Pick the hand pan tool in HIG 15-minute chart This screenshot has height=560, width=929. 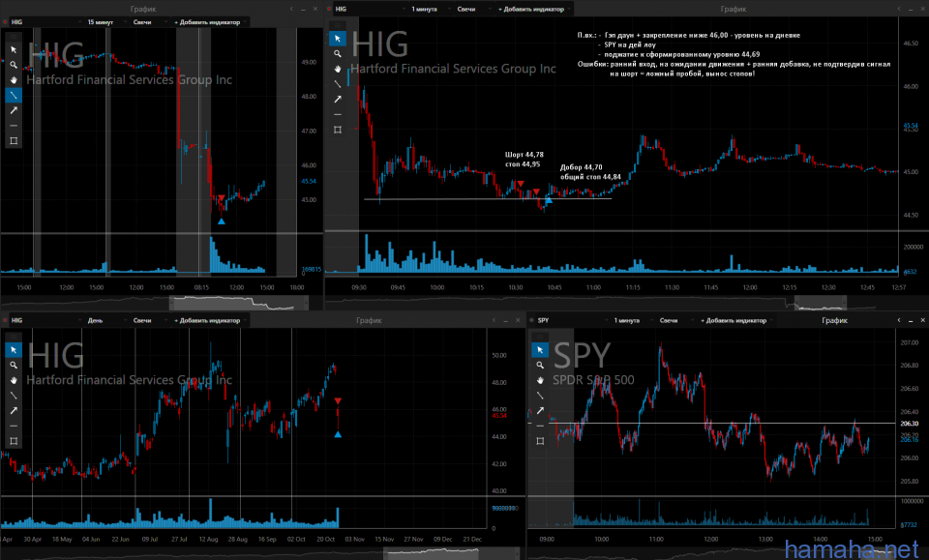pyautogui.click(x=14, y=80)
